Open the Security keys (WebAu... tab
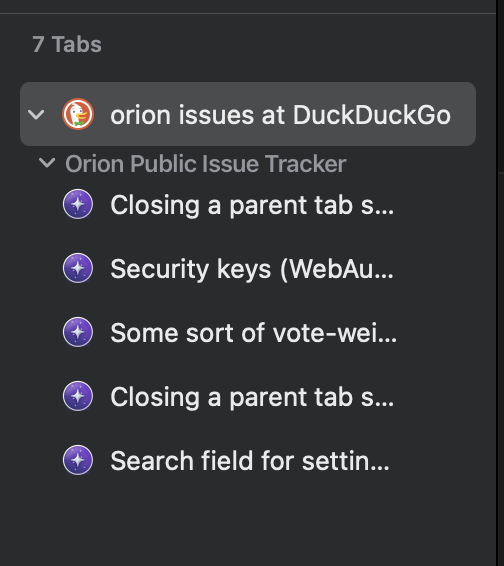504x566 pixels. click(x=252, y=269)
